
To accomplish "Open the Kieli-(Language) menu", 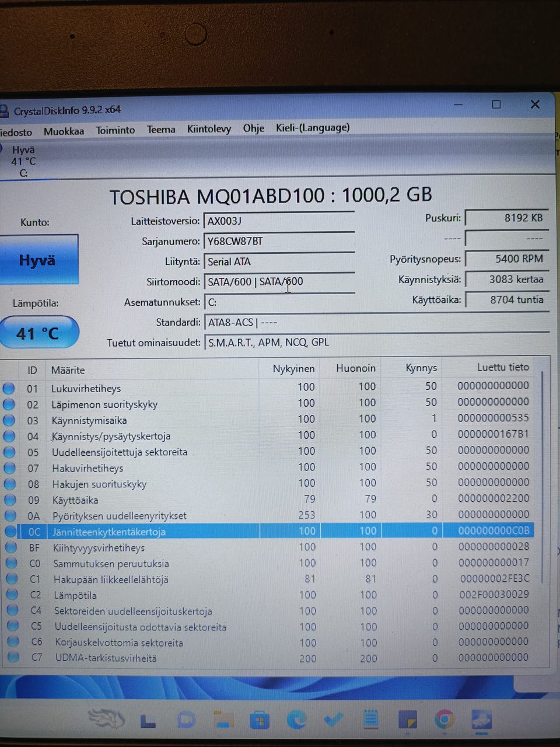I will pos(313,127).
